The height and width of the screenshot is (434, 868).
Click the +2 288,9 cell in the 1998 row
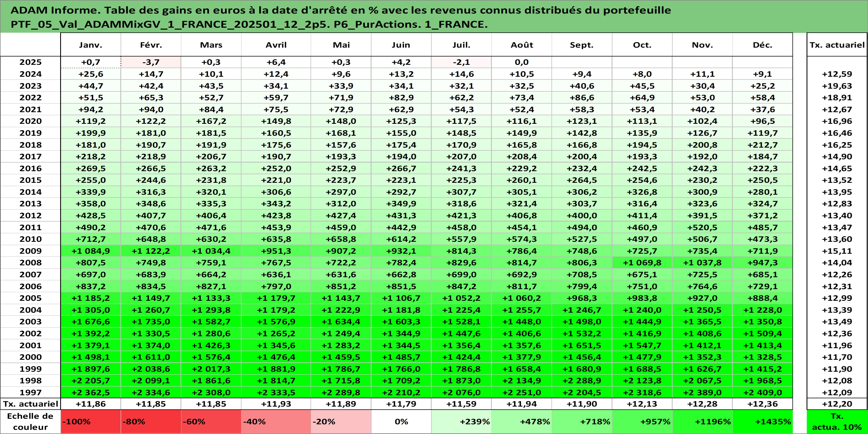click(x=582, y=381)
